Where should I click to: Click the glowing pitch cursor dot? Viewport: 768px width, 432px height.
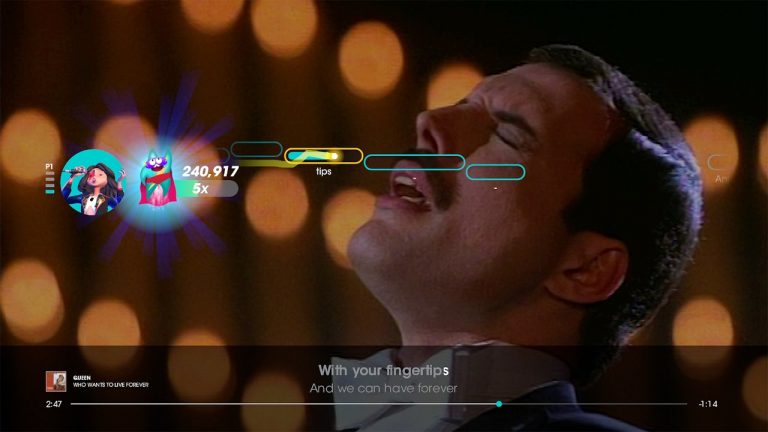[x=335, y=156]
